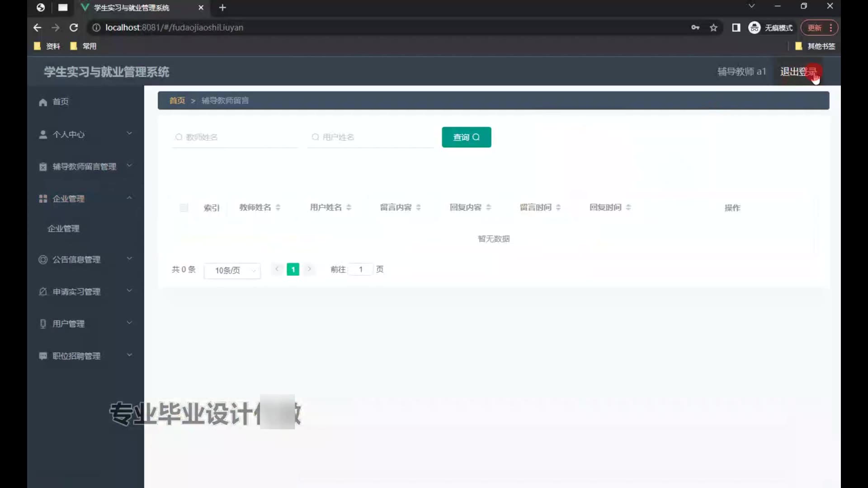
Task: Click sort arrows on 留言时间 column
Action: tap(558, 207)
